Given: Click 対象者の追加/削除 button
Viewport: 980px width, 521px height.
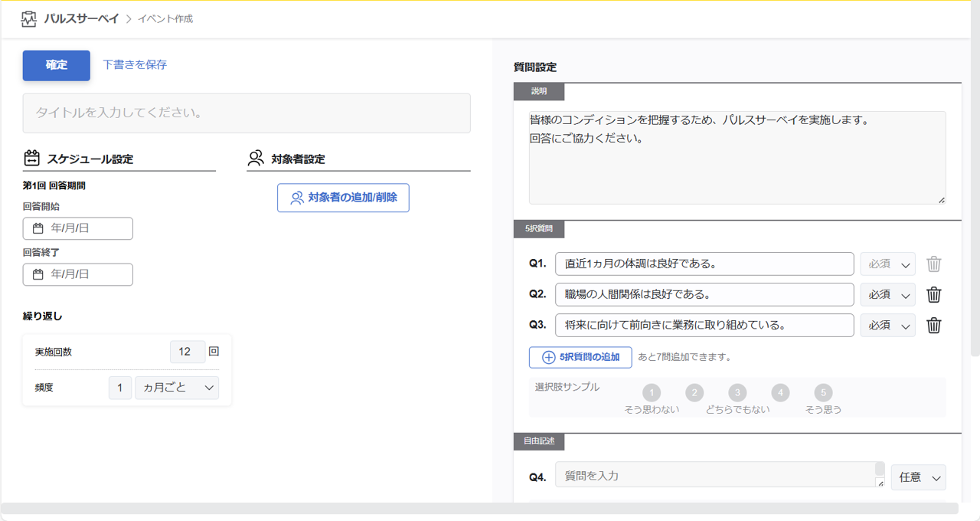Looking at the screenshot, I should pyautogui.click(x=343, y=198).
